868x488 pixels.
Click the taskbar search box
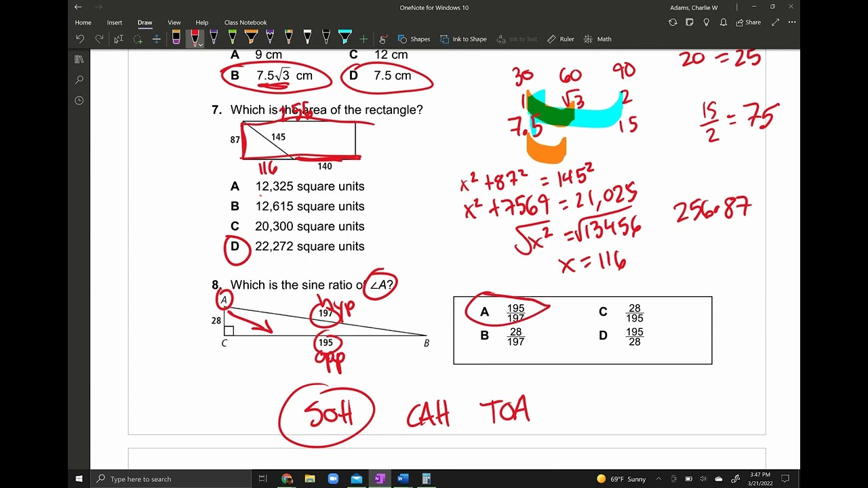tap(171, 479)
